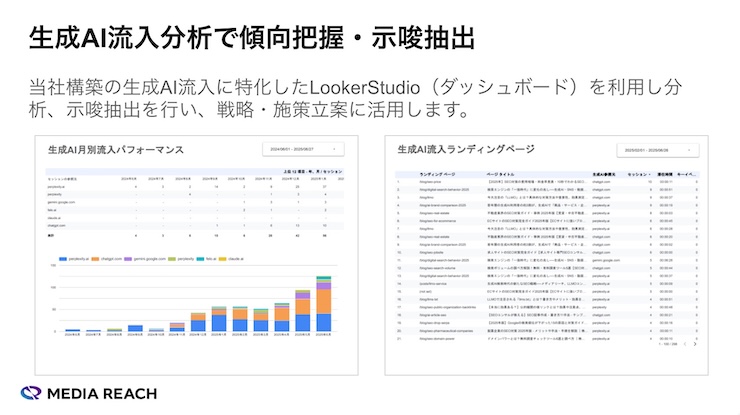
Task: Click the purple gemini.google.com legend swatch
Action: point(128,259)
